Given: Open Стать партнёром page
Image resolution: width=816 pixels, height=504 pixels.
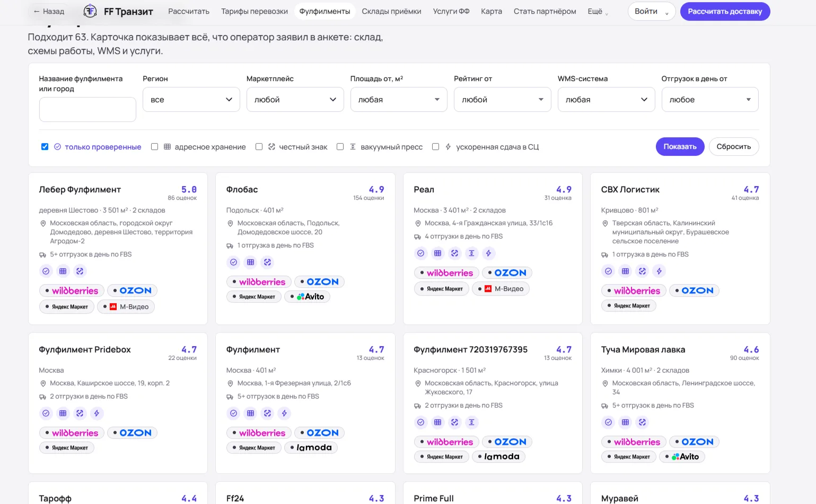Looking at the screenshot, I should pyautogui.click(x=545, y=11).
